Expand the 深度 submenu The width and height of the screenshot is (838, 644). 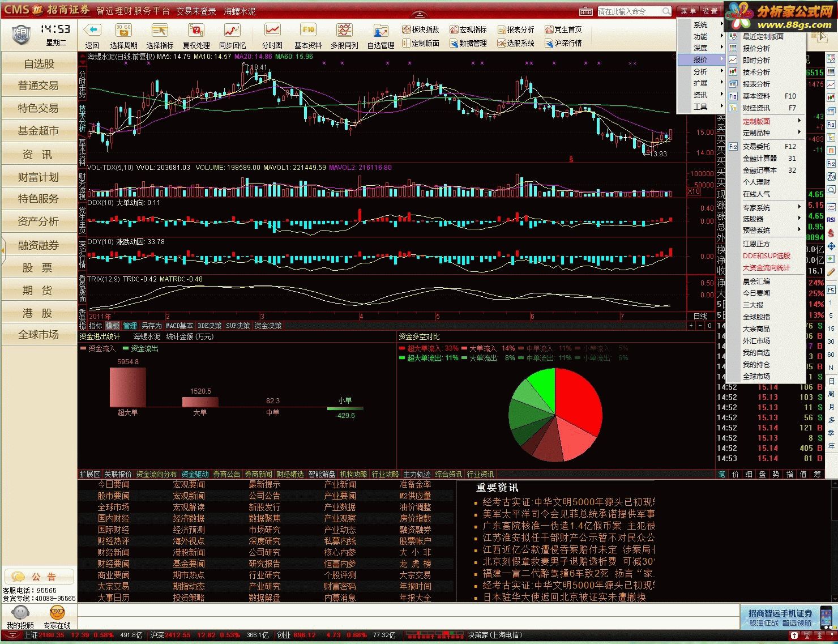coord(701,48)
